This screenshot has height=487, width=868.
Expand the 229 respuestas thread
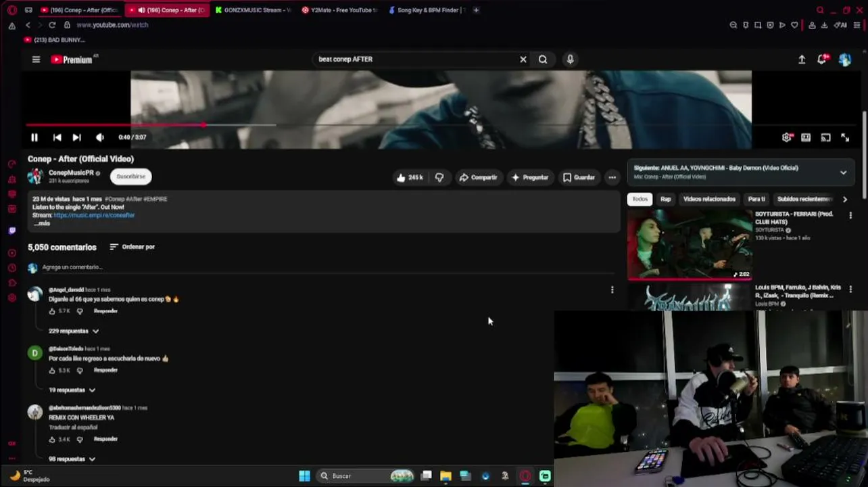click(x=74, y=331)
